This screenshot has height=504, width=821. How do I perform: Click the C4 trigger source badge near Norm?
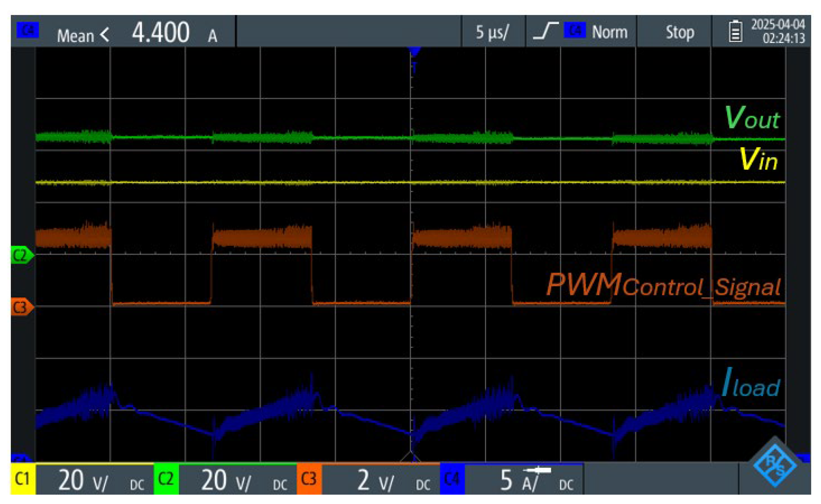pyautogui.click(x=575, y=31)
